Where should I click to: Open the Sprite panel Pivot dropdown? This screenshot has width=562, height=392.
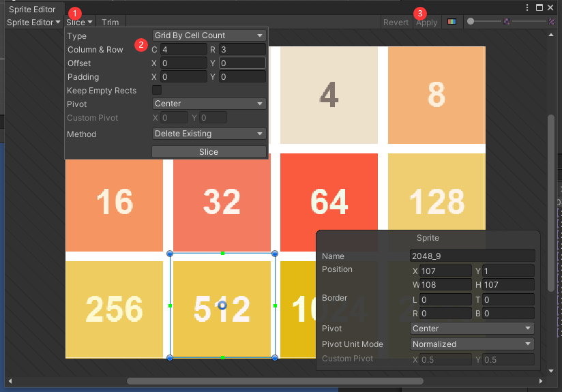point(472,328)
